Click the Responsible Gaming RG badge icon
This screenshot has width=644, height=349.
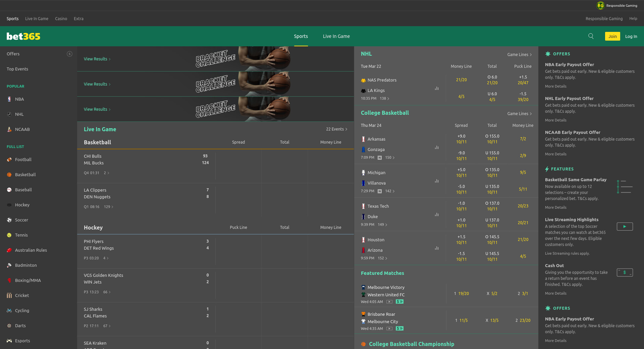point(600,5)
